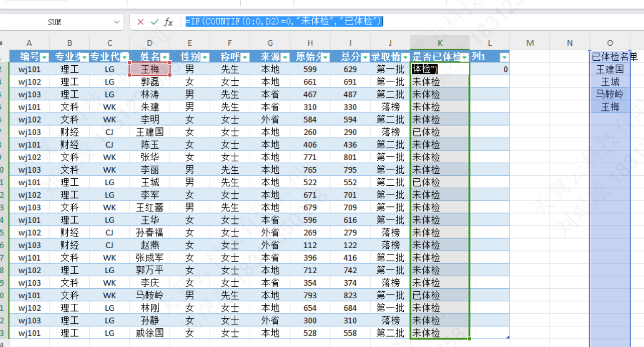644x347 pixels.
Task: Select the name cell 赵燕
Action: (149, 245)
